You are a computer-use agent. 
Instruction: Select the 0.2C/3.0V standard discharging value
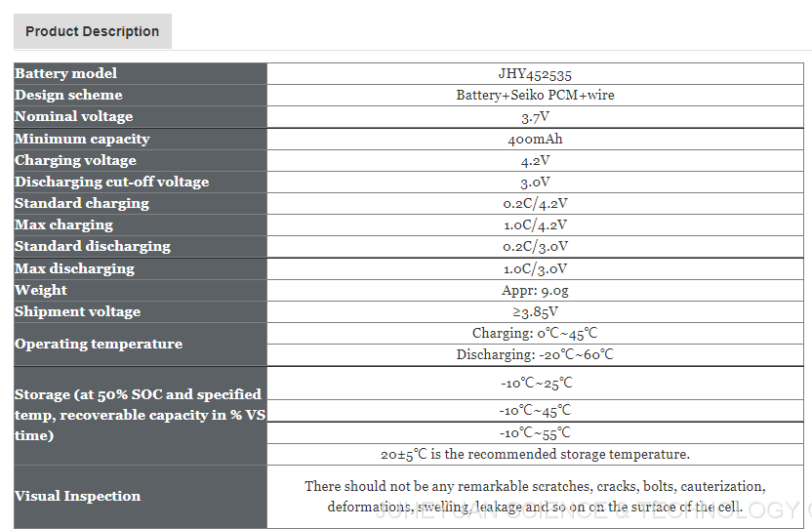pyautogui.click(x=535, y=246)
